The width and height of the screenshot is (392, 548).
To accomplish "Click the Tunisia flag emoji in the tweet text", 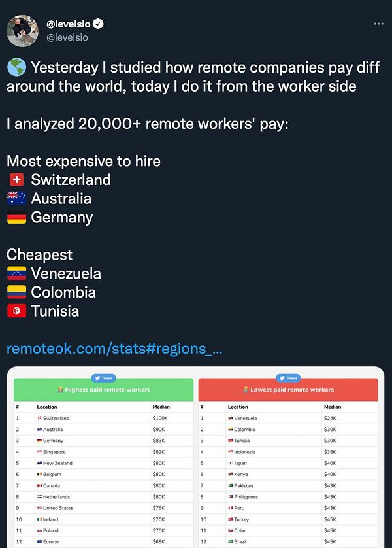I will [16, 311].
